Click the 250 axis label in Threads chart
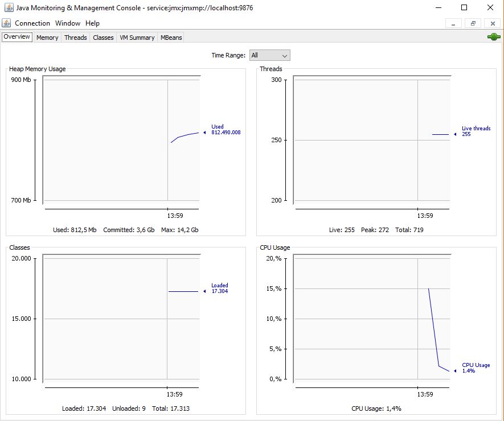This screenshot has height=421, width=504. [x=276, y=140]
